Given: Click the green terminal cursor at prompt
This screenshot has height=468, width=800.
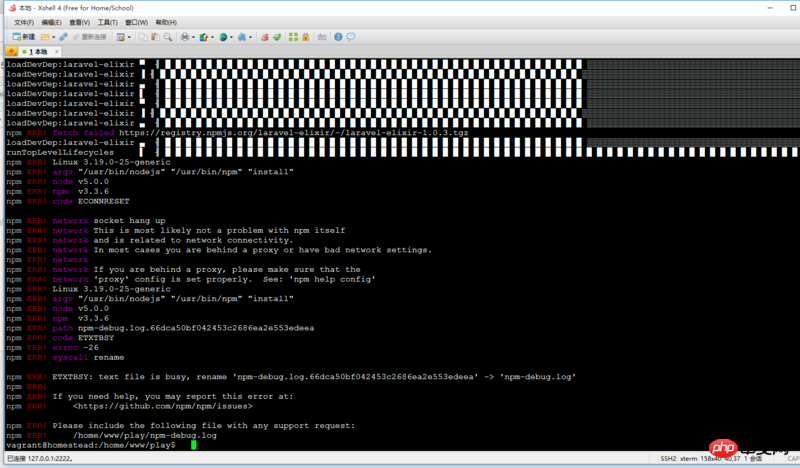Looking at the screenshot, I should pos(193,445).
